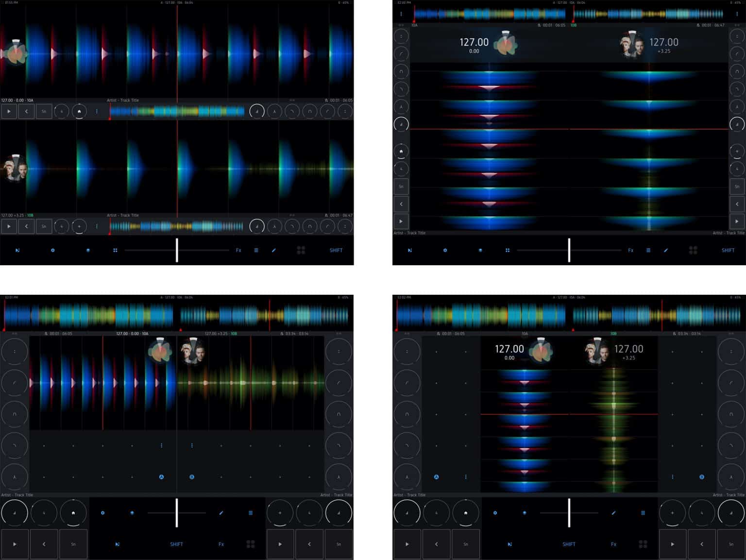
Task: Click the automix skip-forward icon
Action: (x=18, y=250)
